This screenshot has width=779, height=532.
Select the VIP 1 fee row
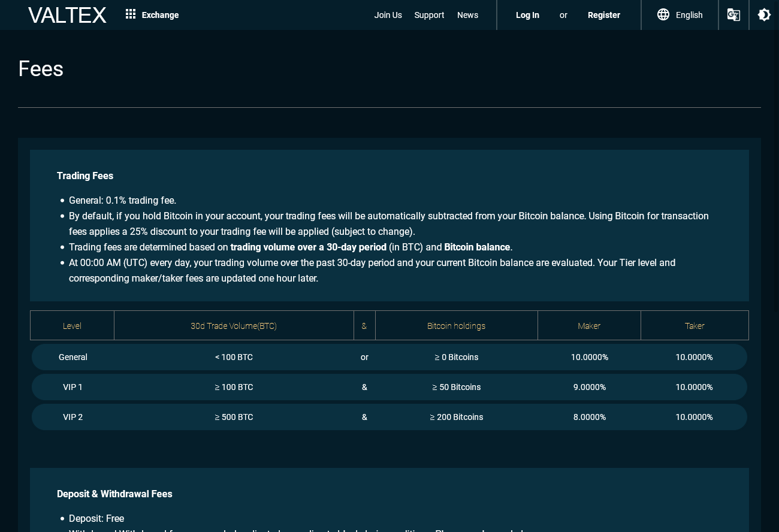[389, 387]
